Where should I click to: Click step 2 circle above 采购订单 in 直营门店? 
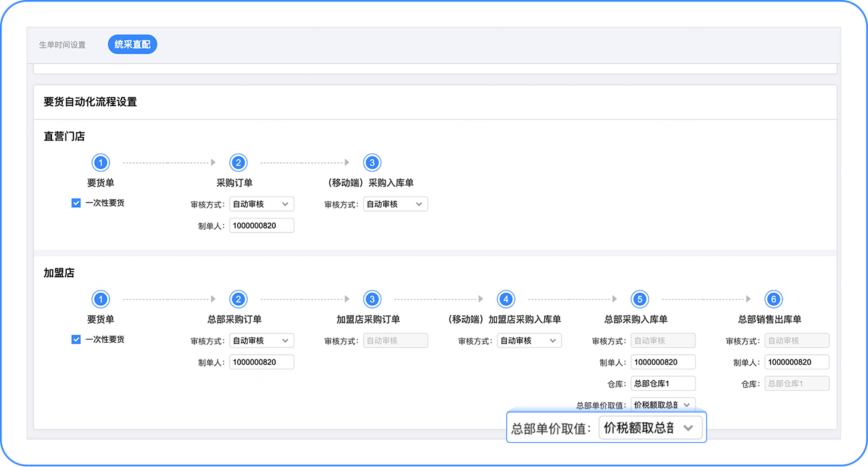[238, 162]
